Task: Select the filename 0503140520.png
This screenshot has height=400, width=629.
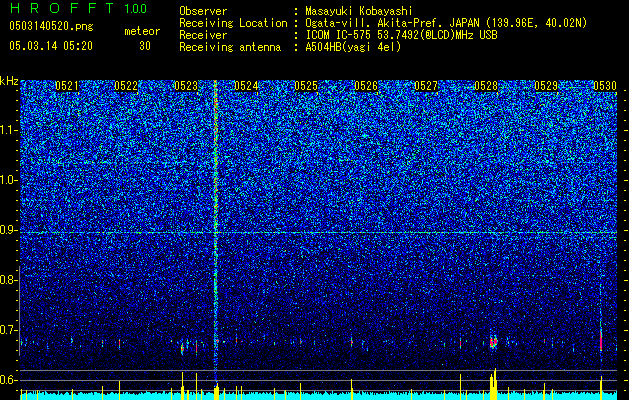Action: [51, 27]
